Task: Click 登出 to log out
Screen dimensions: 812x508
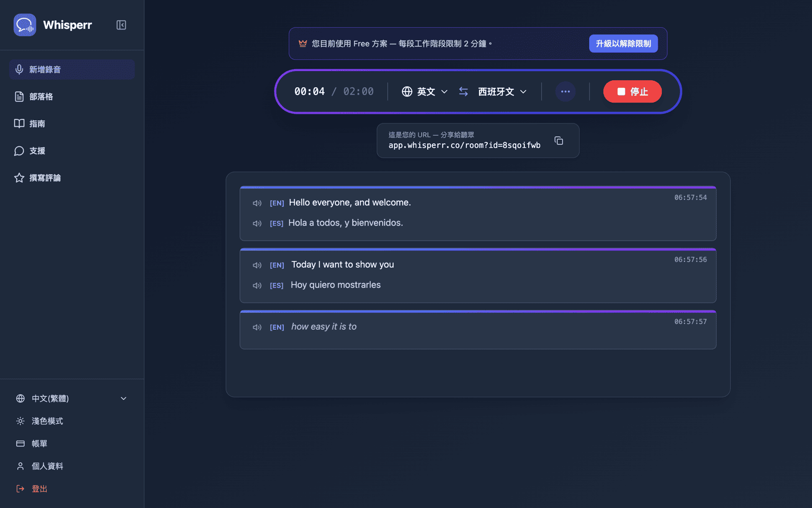Action: (72, 489)
